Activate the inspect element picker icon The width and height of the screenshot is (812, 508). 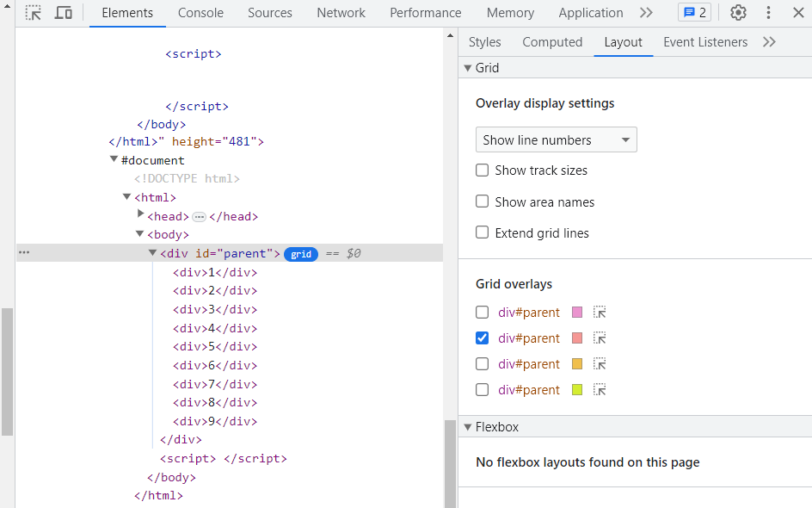click(x=33, y=13)
